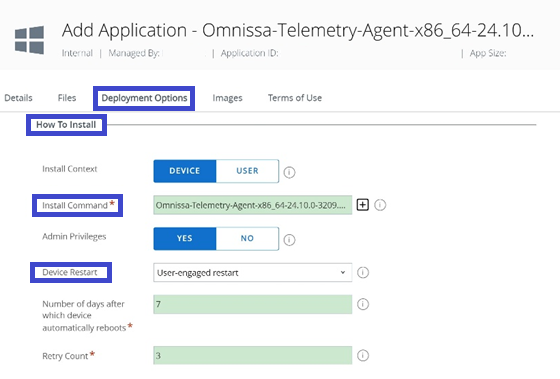Set Install Context to USER
This screenshot has height=379, width=560.
247,171
